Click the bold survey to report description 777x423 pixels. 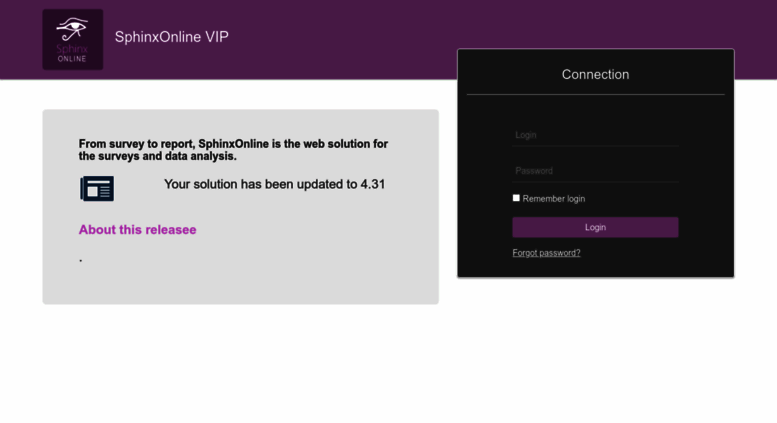233,150
